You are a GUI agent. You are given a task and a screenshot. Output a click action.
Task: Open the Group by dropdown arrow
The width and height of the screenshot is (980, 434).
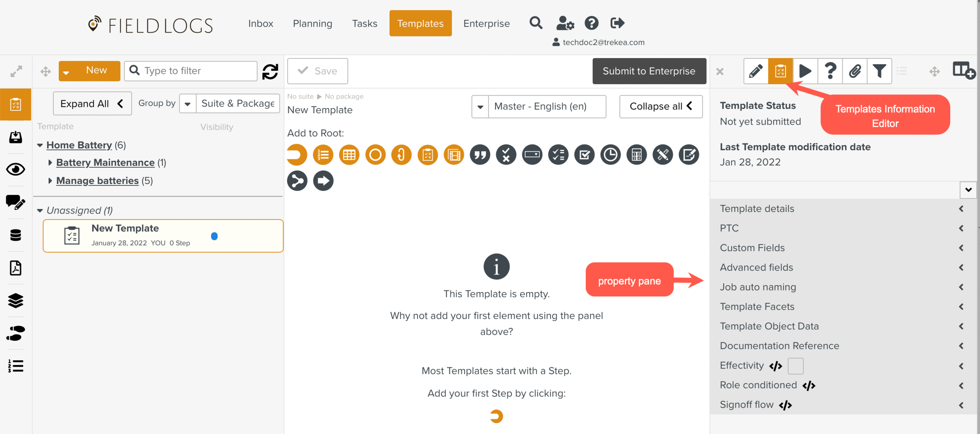[187, 104]
